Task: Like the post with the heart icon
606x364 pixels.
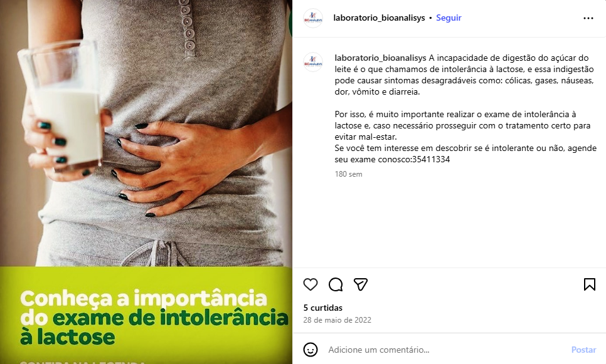Action: (x=311, y=284)
